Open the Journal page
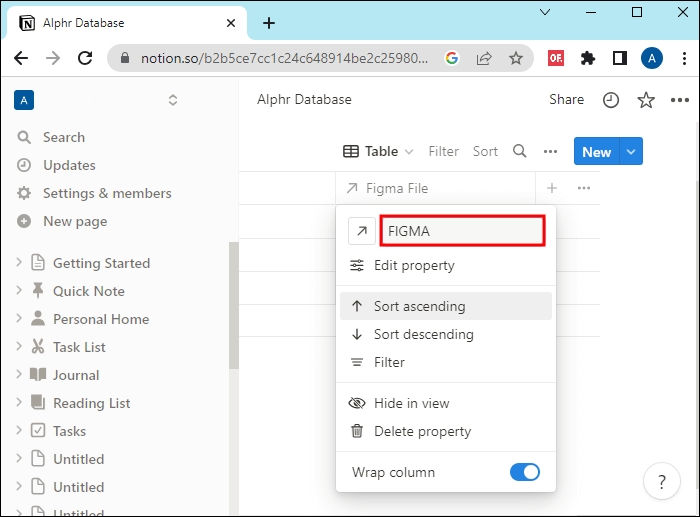 coord(76,375)
